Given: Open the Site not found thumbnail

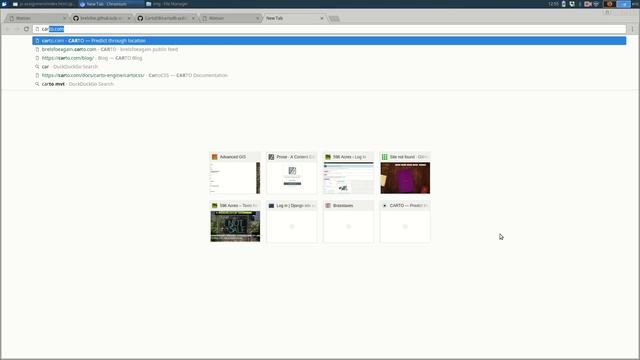Looking at the screenshot, I should [x=405, y=173].
